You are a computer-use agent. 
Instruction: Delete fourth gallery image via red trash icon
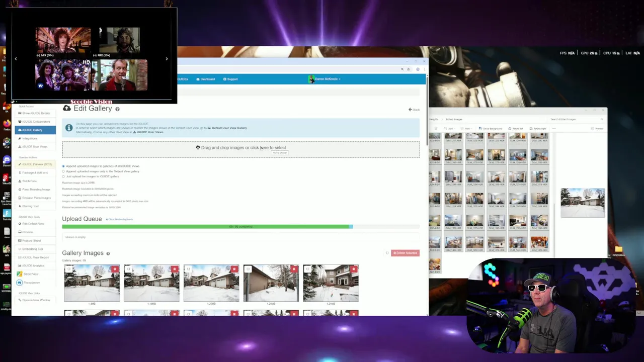pos(294,269)
